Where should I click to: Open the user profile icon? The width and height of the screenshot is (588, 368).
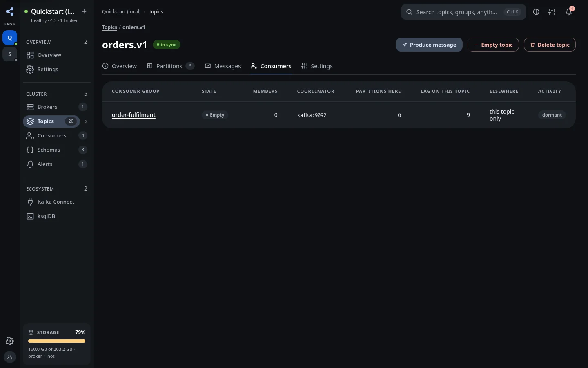pyautogui.click(x=10, y=357)
